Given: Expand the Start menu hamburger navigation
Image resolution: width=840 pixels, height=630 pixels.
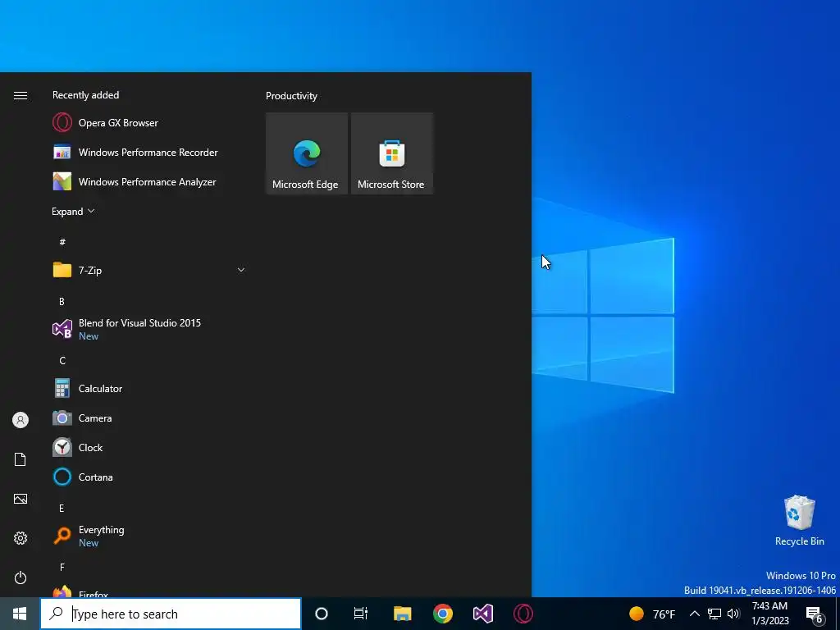Looking at the screenshot, I should (21, 95).
